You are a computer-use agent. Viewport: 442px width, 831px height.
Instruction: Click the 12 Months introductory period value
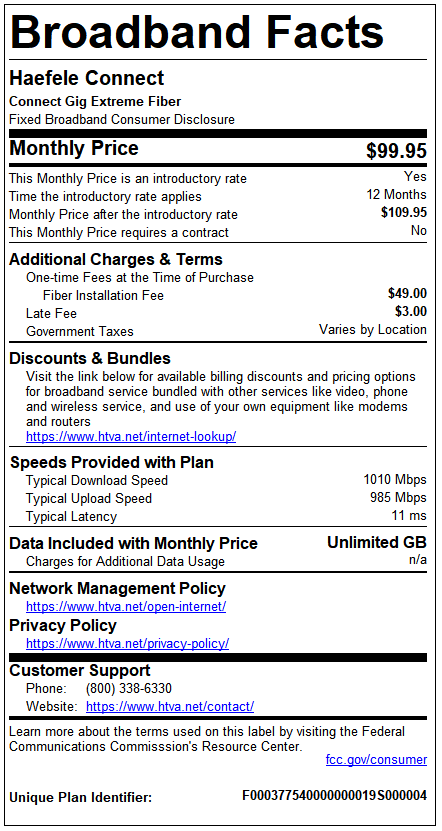[396, 194]
